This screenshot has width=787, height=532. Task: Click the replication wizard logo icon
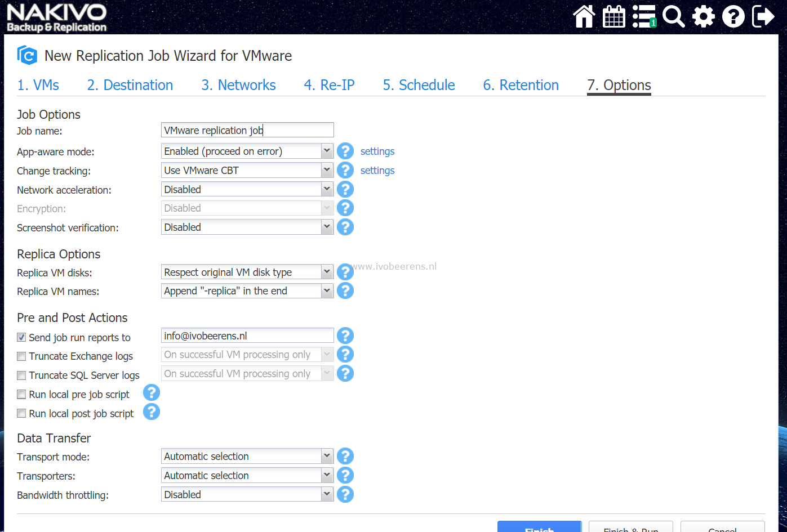(x=27, y=55)
